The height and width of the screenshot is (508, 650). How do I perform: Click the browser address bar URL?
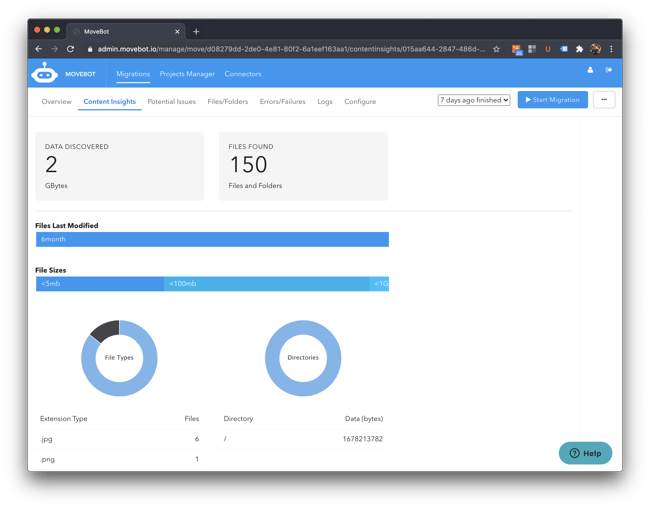coord(290,49)
